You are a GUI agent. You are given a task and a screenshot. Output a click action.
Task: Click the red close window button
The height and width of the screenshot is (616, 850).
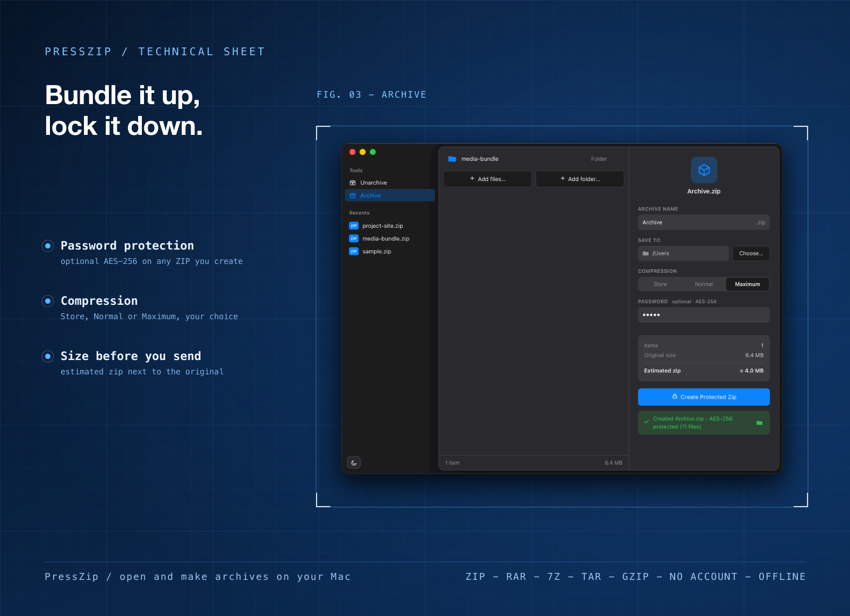(352, 152)
